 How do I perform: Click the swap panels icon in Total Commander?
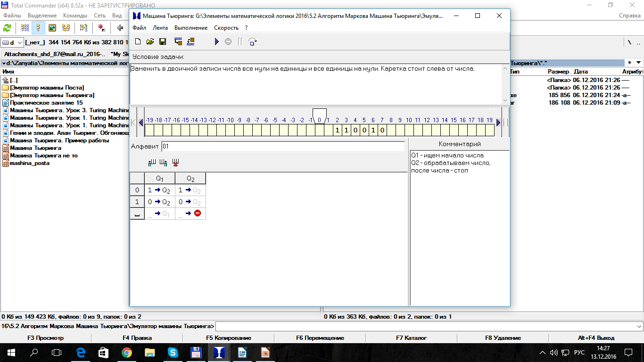coord(84,28)
